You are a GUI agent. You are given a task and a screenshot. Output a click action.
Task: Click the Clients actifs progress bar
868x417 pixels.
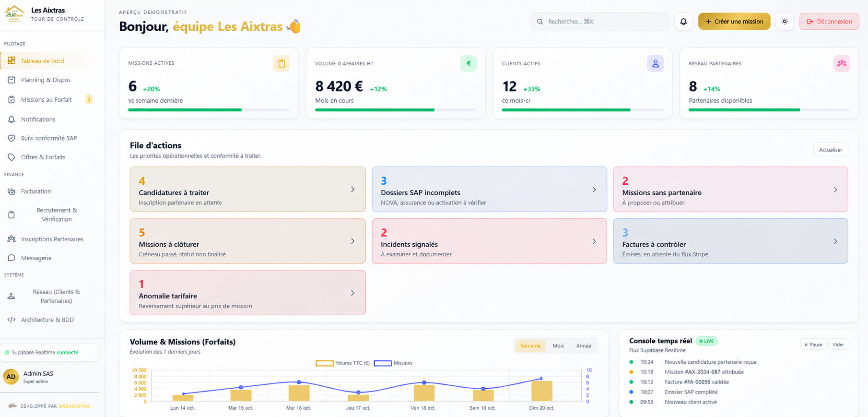583,110
